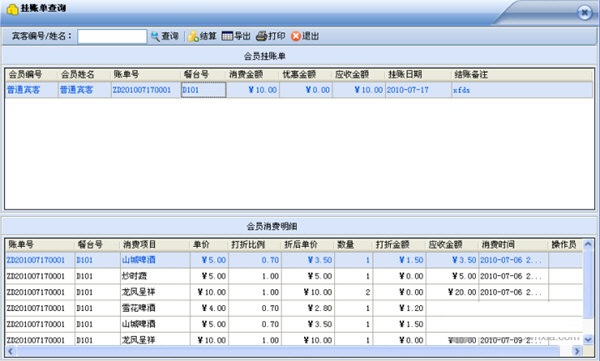This screenshot has width=600, height=361.
Task: Click the 优惠金额 column header
Action: point(306,75)
